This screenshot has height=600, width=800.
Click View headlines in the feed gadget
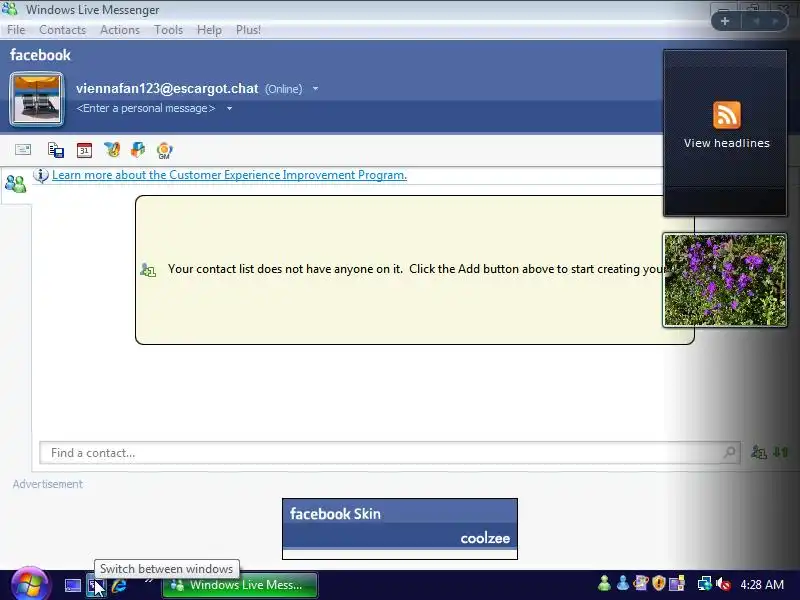pos(727,143)
